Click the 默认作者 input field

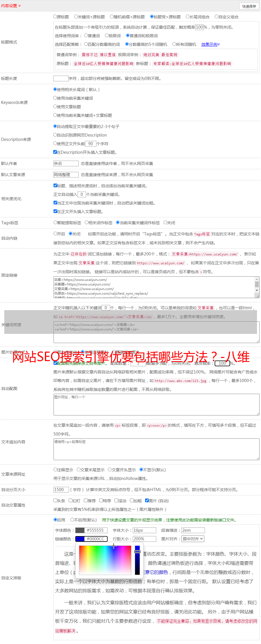tap(66, 164)
